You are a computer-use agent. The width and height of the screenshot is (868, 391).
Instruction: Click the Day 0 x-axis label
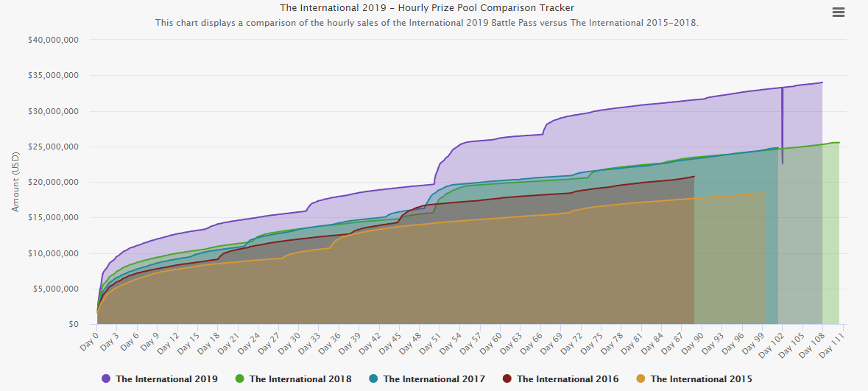coord(88,339)
